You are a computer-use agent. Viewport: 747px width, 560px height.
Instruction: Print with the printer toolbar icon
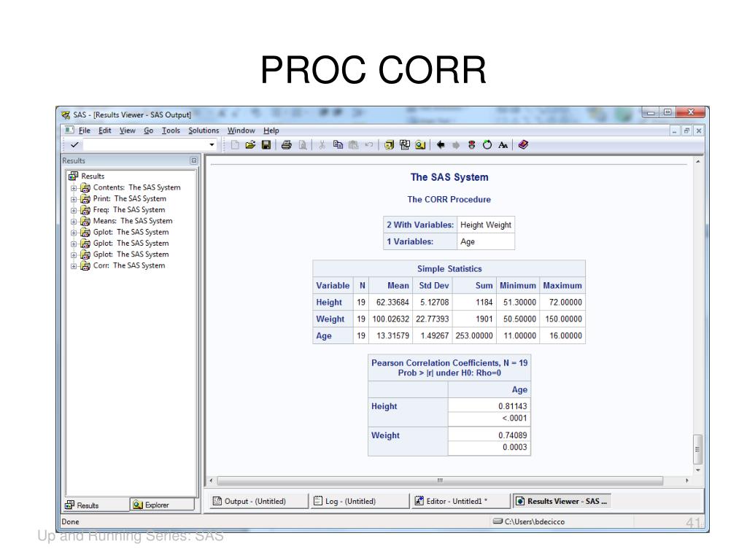(x=286, y=145)
